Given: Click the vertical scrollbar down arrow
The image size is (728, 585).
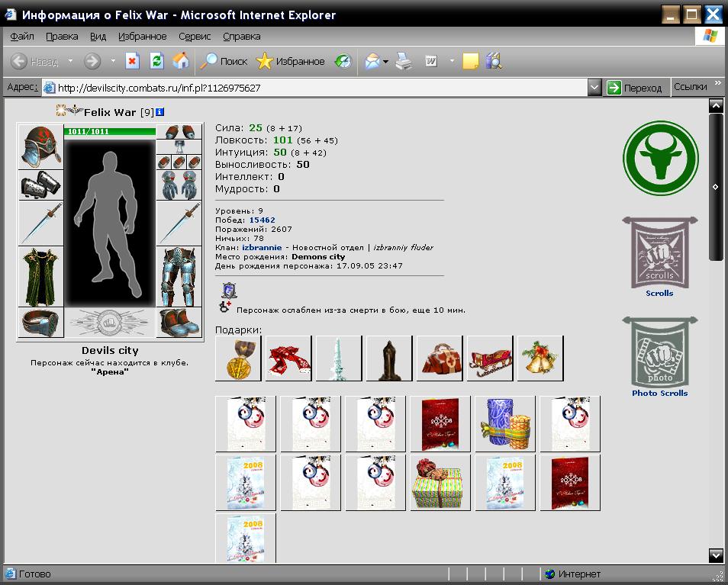Looking at the screenshot, I should [x=716, y=555].
